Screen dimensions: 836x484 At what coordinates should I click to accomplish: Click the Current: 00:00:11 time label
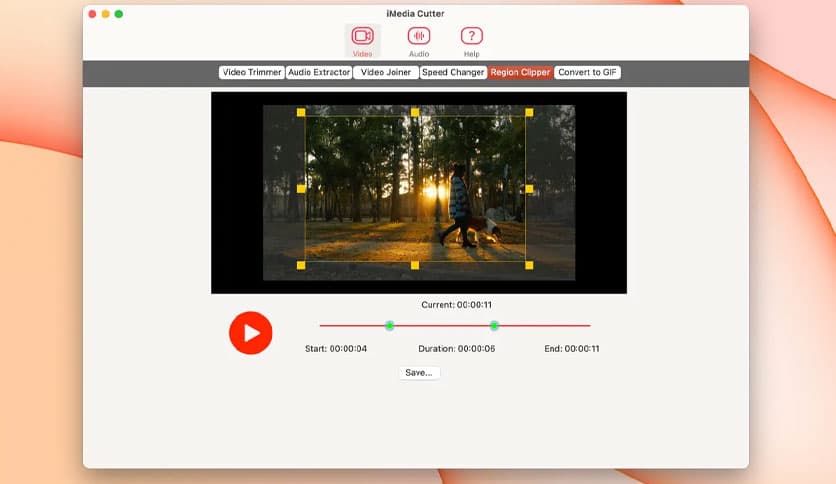pyautogui.click(x=456, y=305)
